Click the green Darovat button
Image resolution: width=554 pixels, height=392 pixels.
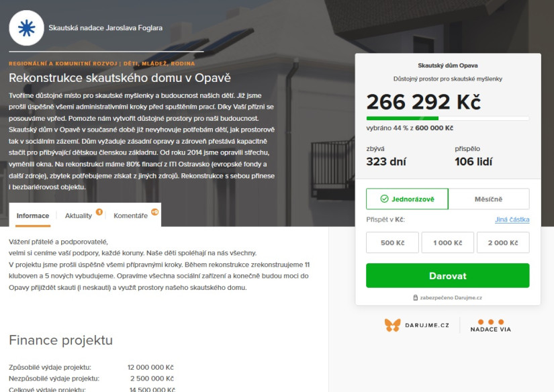click(448, 275)
